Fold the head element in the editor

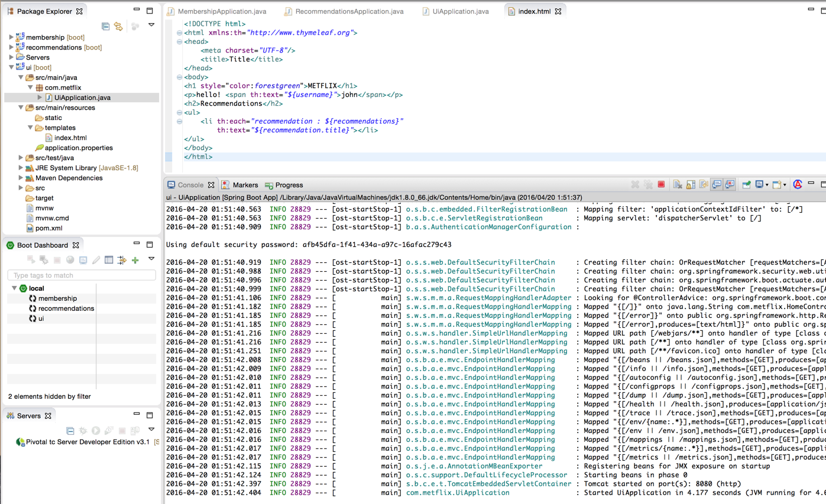click(179, 42)
